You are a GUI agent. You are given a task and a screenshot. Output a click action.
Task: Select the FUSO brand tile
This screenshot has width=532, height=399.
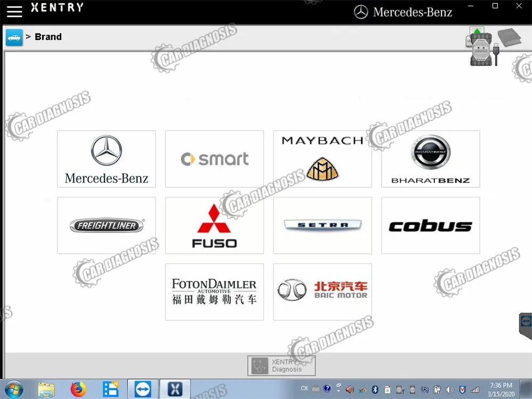[214, 225]
